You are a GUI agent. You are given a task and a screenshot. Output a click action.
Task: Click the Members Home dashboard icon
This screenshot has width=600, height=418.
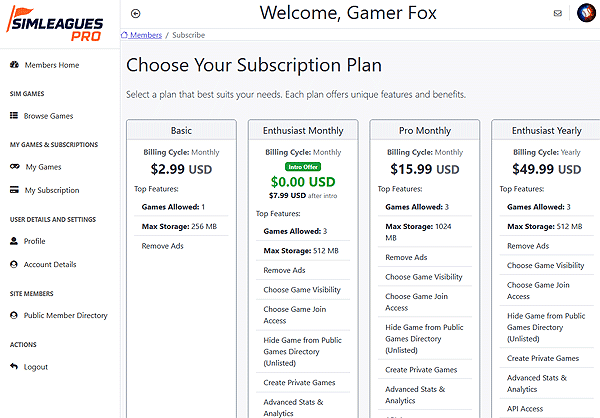14,65
